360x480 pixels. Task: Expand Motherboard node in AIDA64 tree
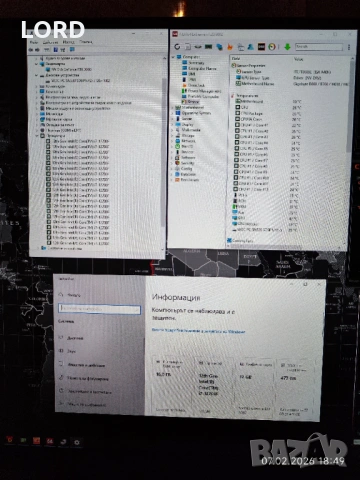[173, 108]
